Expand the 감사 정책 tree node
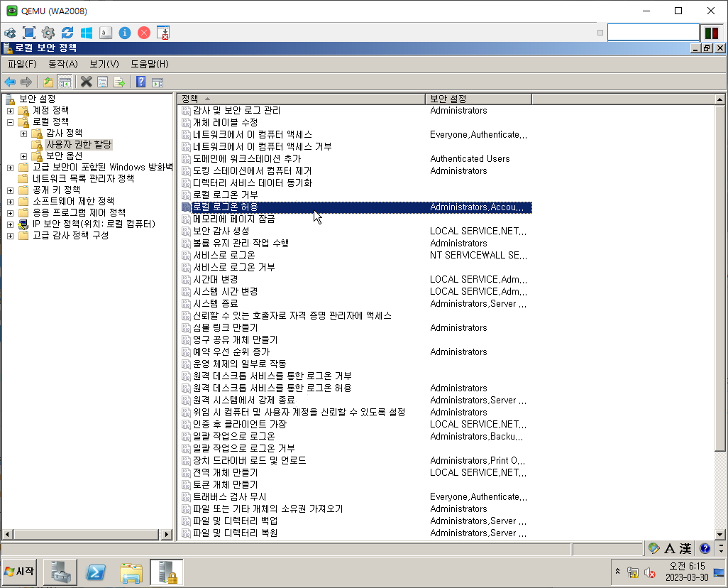This screenshot has height=588, width=728. 23,134
